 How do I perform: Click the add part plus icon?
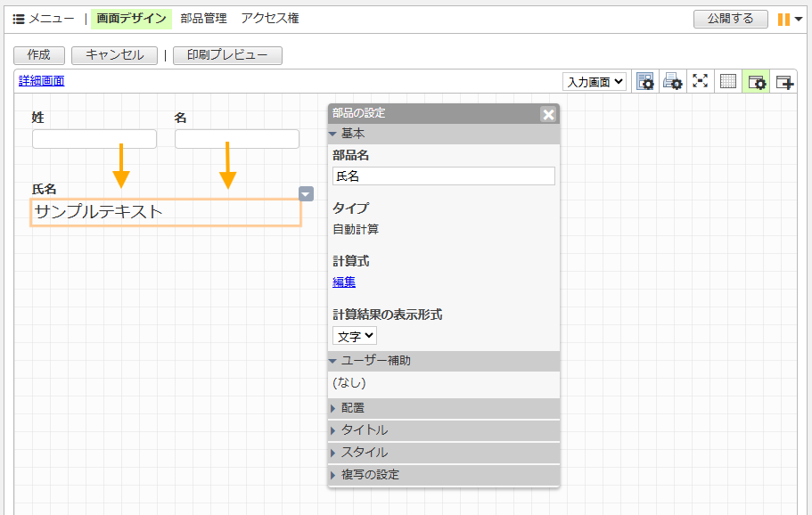(784, 82)
